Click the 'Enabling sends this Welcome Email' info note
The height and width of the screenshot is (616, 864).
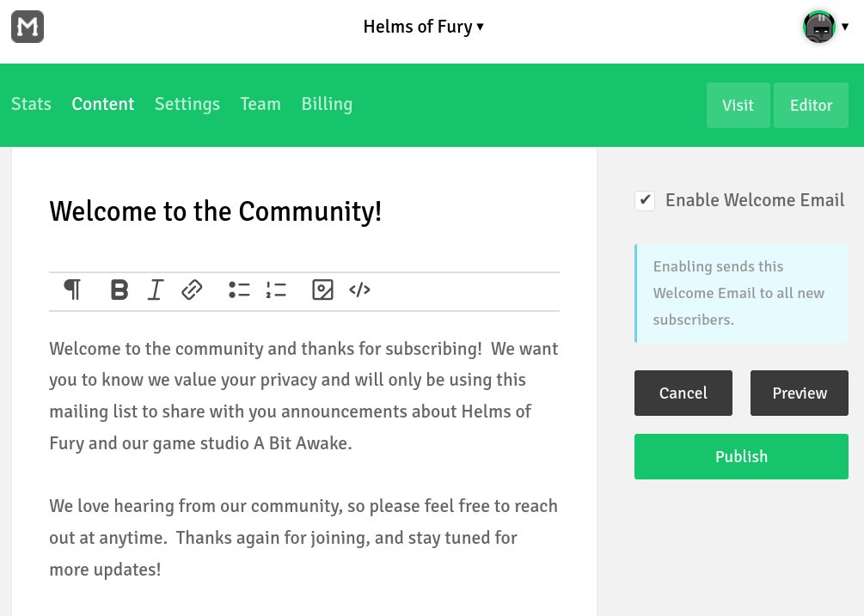point(741,294)
